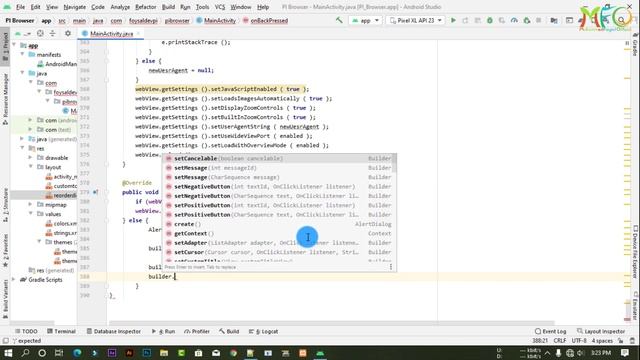640x360 pixels.
Task: Collapse the values folder
Action: tap(30, 214)
